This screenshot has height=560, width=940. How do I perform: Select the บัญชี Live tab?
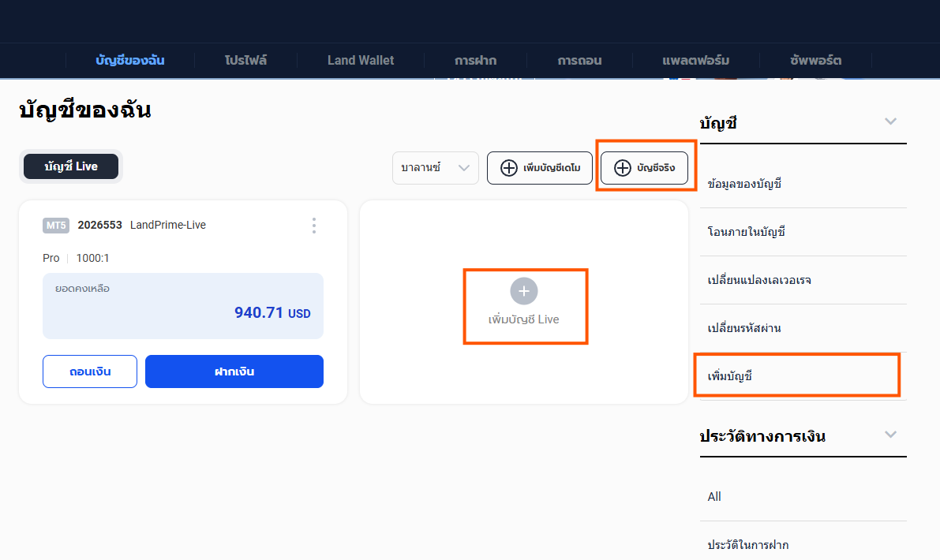71,166
